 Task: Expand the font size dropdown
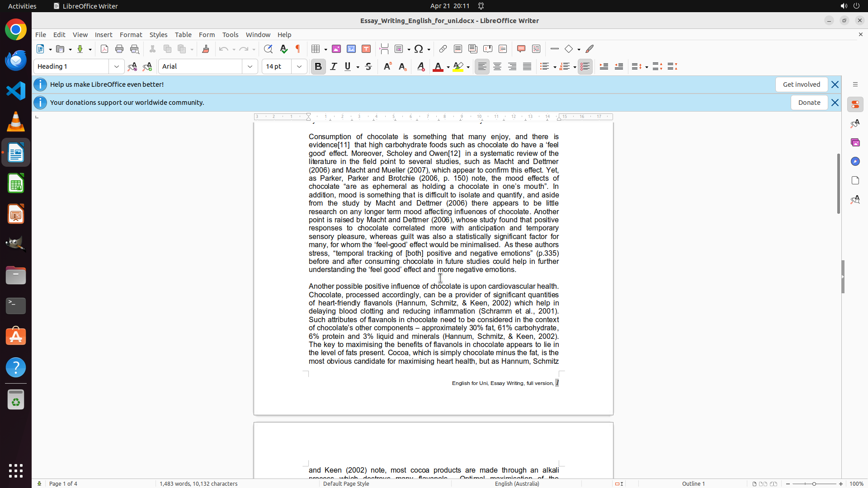(299, 66)
